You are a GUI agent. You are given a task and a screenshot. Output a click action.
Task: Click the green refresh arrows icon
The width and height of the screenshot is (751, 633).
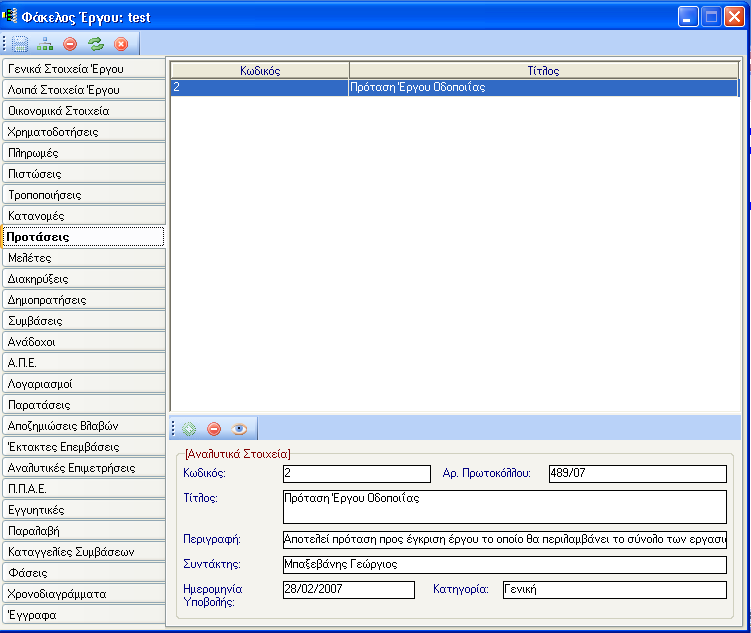click(96, 44)
